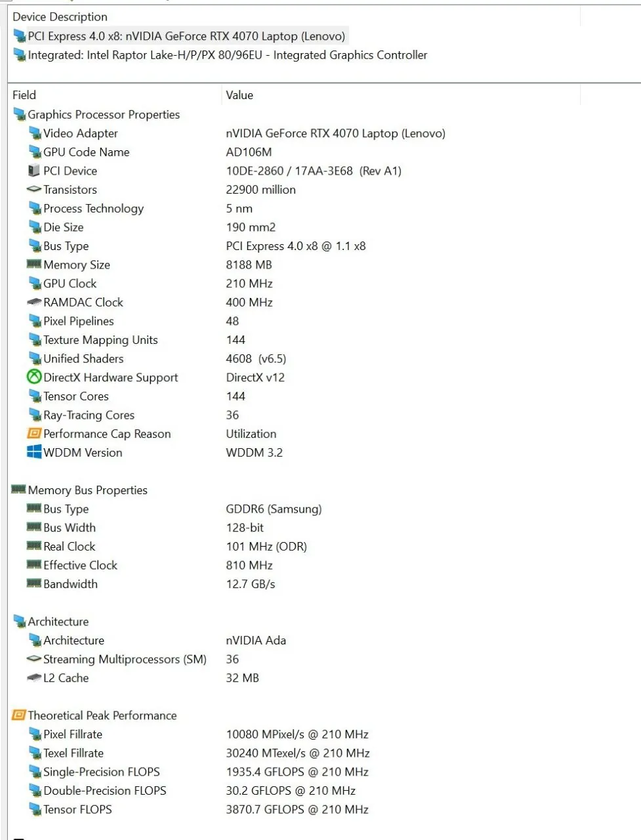The image size is (641, 840).
Task: Click the GPU Code Name row icon
Action: (x=35, y=152)
